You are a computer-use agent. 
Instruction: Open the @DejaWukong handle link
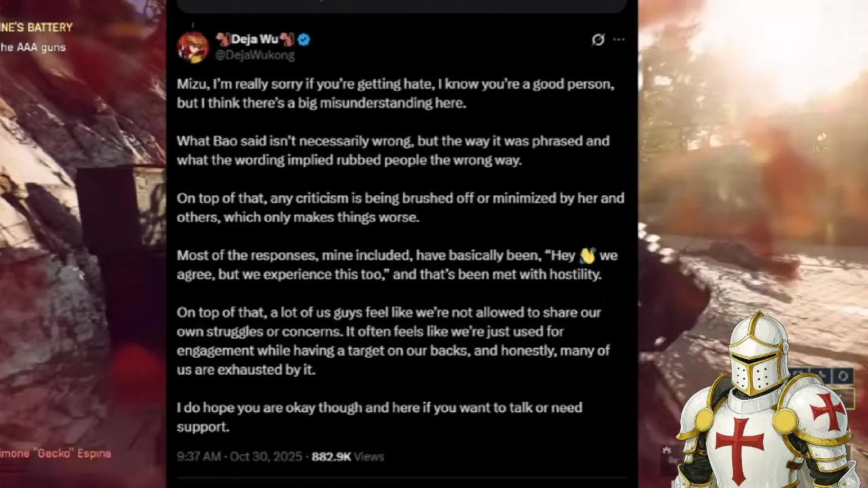254,55
